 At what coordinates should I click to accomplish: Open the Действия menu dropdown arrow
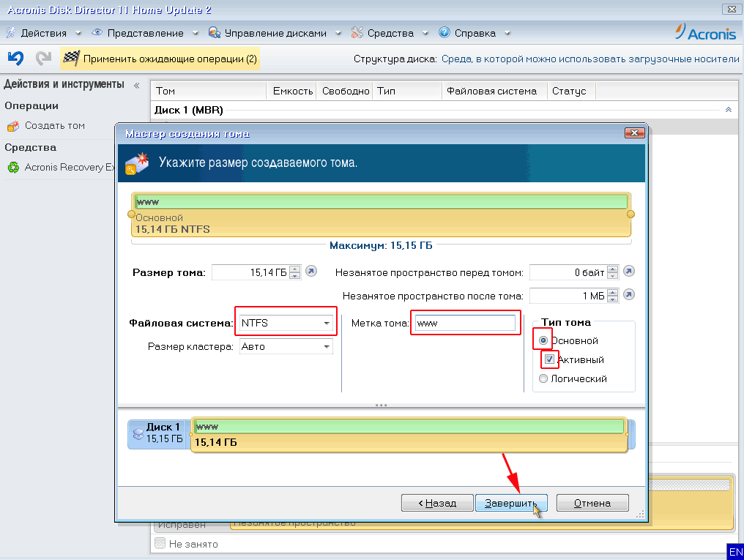(78, 33)
